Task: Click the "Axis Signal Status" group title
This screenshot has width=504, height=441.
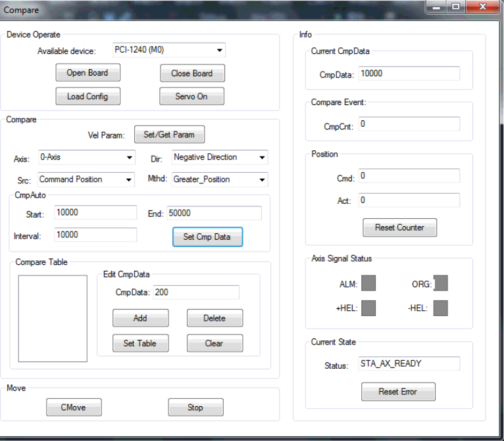Action: [341, 258]
